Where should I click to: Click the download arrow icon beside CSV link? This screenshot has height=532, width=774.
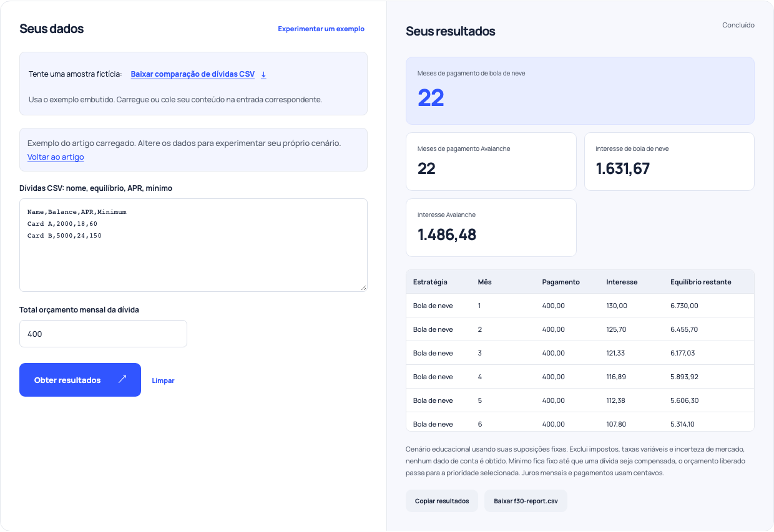pyautogui.click(x=263, y=74)
